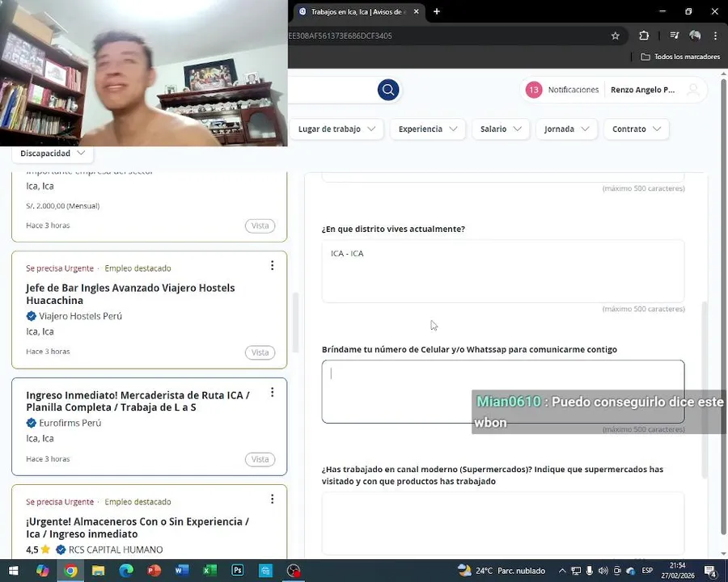Focus the district answer field containing ICA - ICA

[x=503, y=271]
